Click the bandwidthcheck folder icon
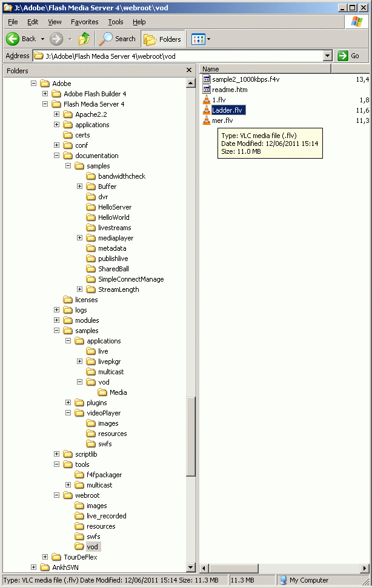The width and height of the screenshot is (372, 588). click(x=91, y=176)
